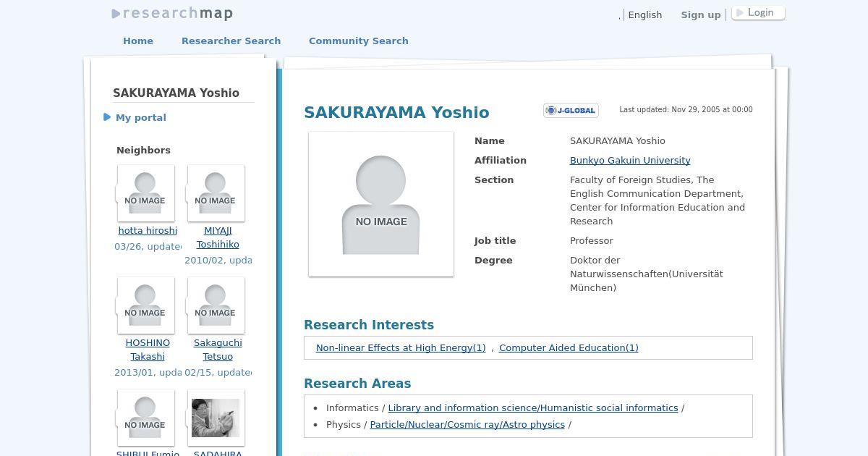Click HOSHINO Takashi's 2013/01 update date
The image size is (868, 456).
click(148, 373)
